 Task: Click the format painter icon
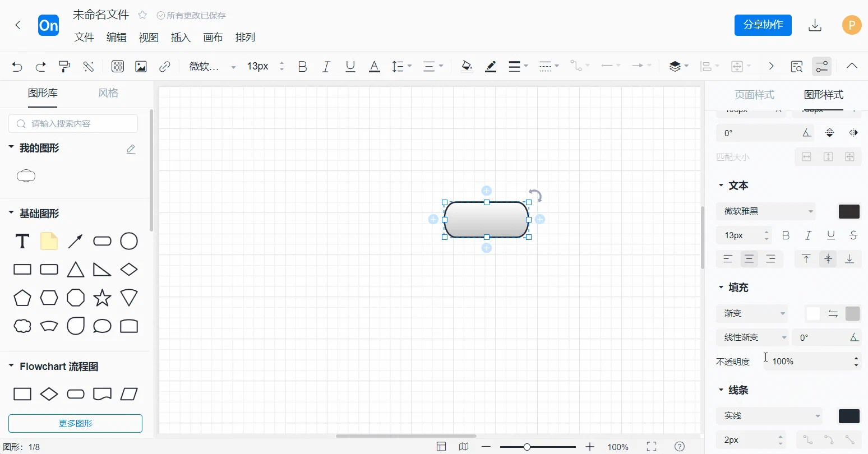(64, 67)
